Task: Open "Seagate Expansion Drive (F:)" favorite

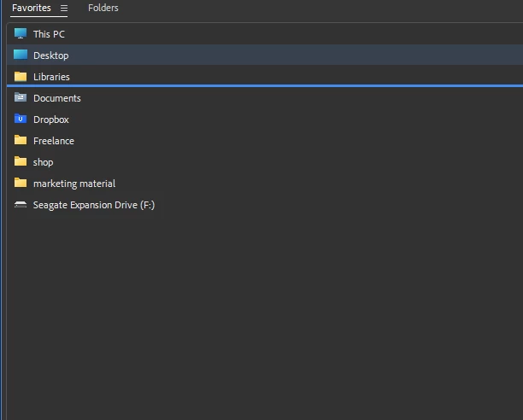Action: coord(94,205)
